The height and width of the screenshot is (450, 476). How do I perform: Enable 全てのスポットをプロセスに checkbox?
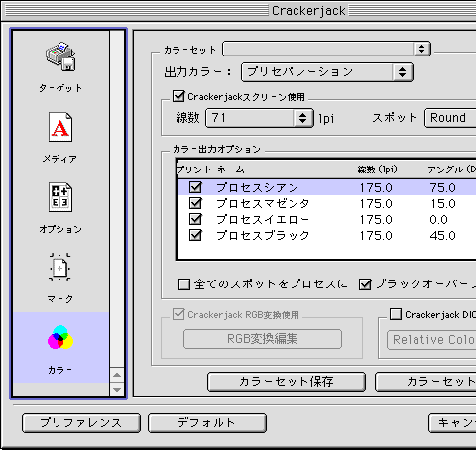(184, 284)
